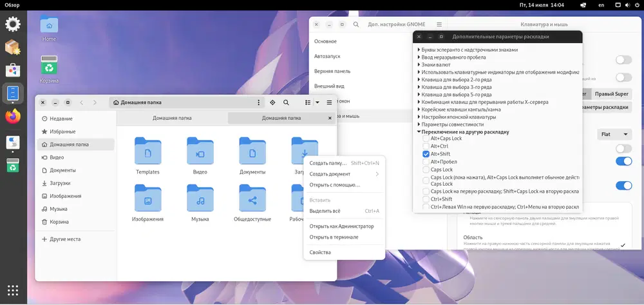The height and width of the screenshot is (305, 644).
Task: Go forward in the file manager
Action: (95, 103)
